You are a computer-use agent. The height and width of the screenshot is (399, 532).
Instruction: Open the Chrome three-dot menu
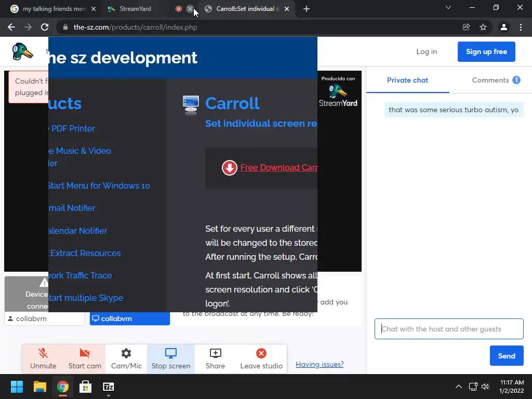pyautogui.click(x=521, y=27)
